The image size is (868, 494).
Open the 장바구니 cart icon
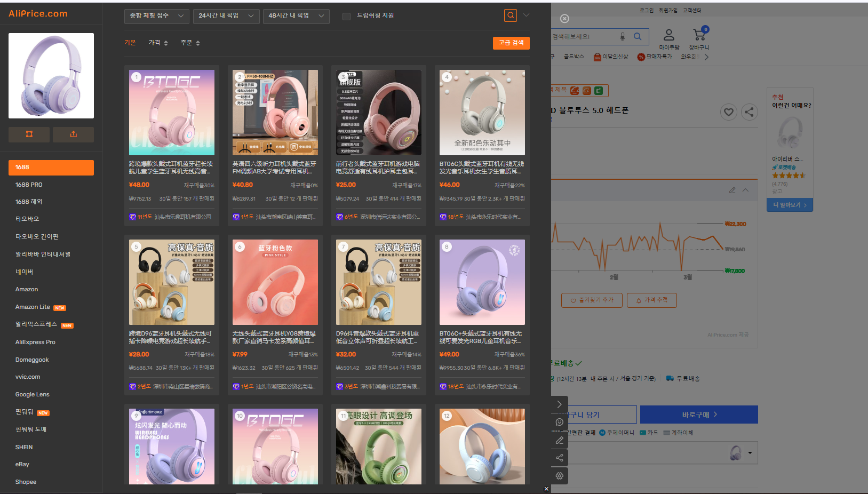coord(699,35)
